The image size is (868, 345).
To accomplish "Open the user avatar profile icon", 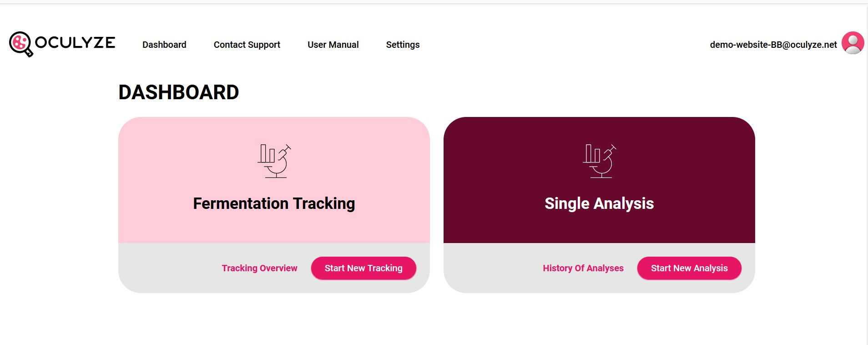I will 853,43.
